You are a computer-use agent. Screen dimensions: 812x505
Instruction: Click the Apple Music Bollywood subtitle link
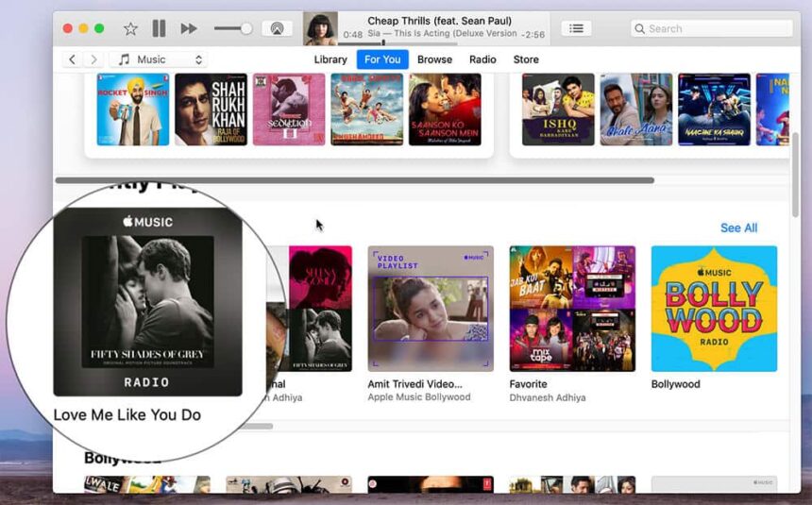(x=419, y=397)
